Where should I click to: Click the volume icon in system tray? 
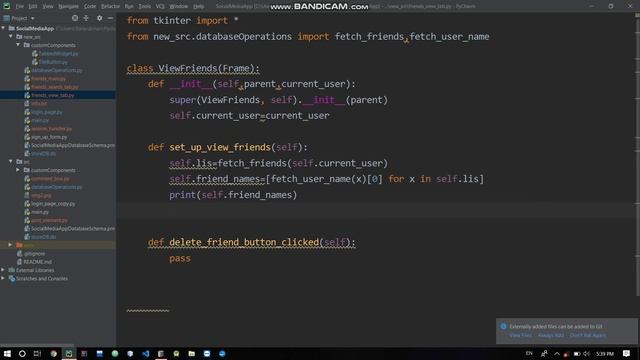point(587,353)
